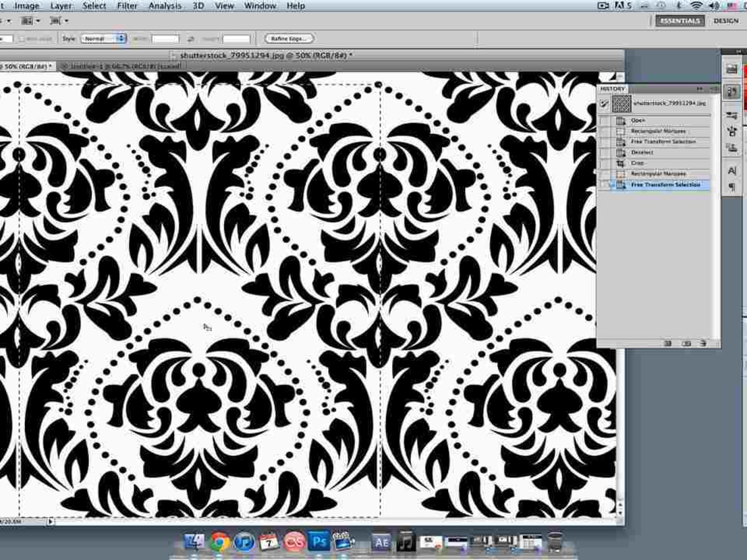Viewport: 747px width, 560px height.
Task: Select the shutterstock_79951294.jpg history snapshot
Action: click(660, 103)
